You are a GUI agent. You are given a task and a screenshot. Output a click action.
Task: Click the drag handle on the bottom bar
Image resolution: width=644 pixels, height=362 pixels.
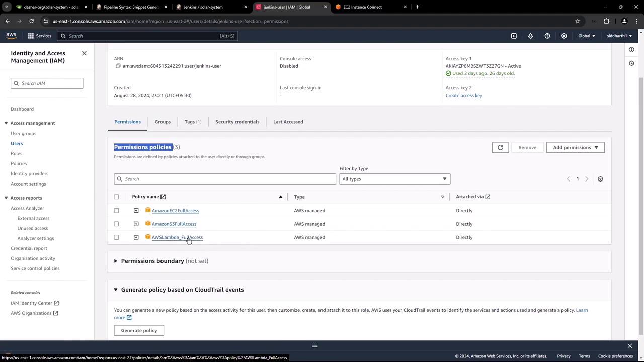pos(315,346)
